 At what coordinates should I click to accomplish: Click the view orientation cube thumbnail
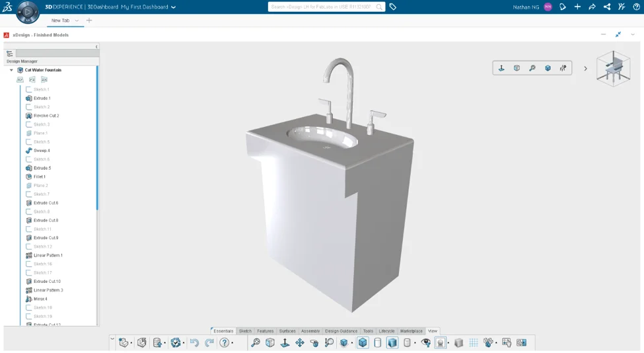(613, 68)
